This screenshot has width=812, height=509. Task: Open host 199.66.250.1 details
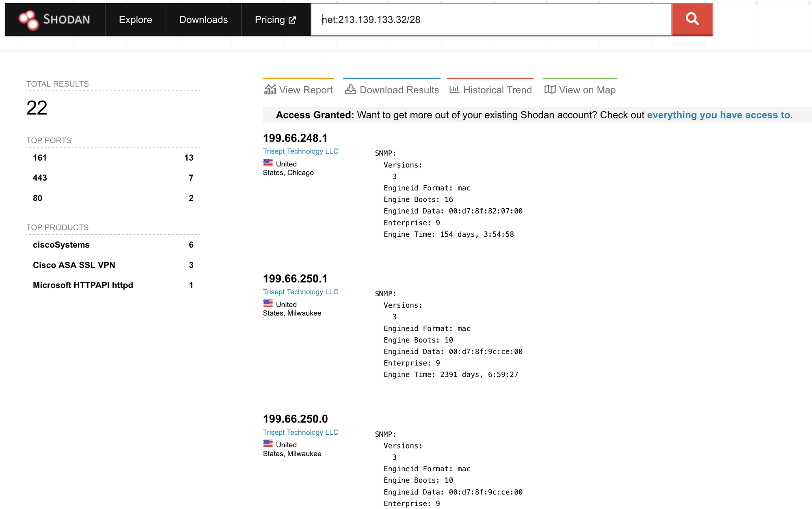point(295,278)
